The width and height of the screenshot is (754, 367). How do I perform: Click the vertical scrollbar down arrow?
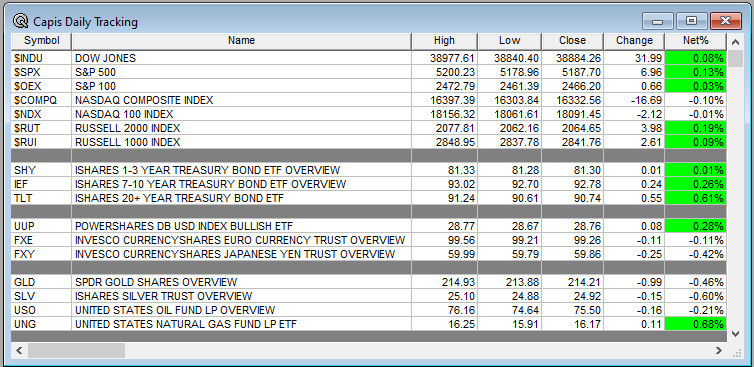pos(735,333)
